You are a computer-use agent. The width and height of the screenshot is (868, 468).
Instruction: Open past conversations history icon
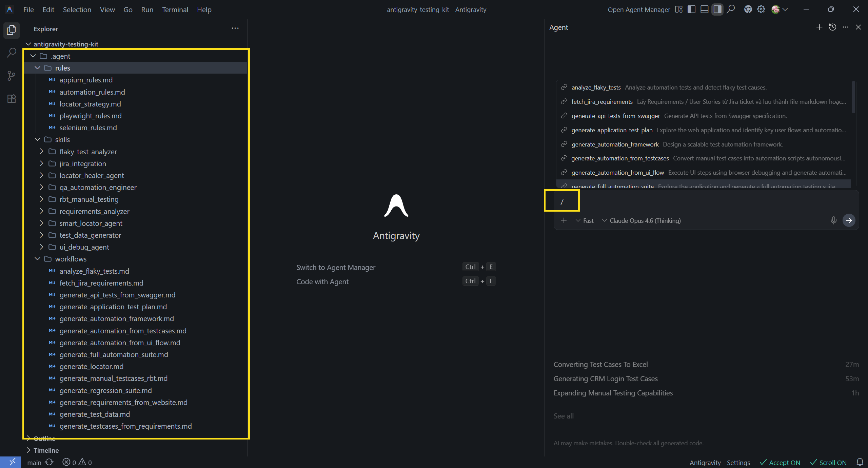point(832,27)
